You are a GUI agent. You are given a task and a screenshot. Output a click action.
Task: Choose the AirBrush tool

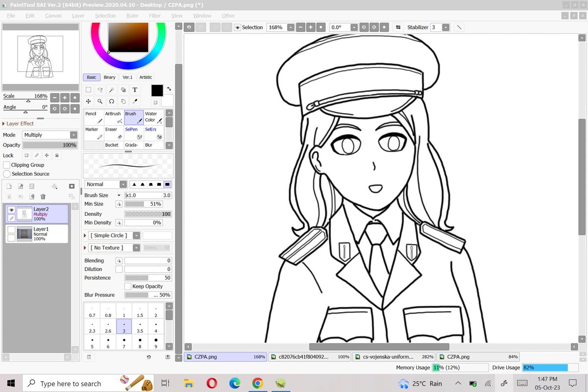click(x=114, y=117)
